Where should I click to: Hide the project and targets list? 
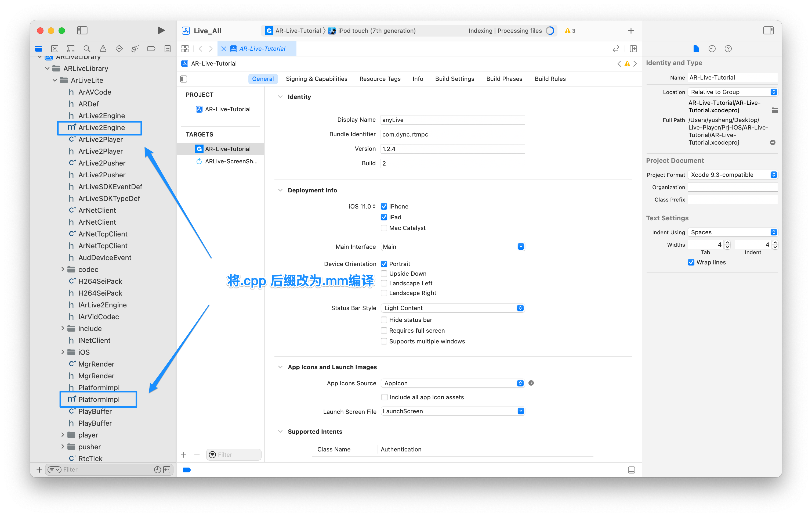coord(184,79)
